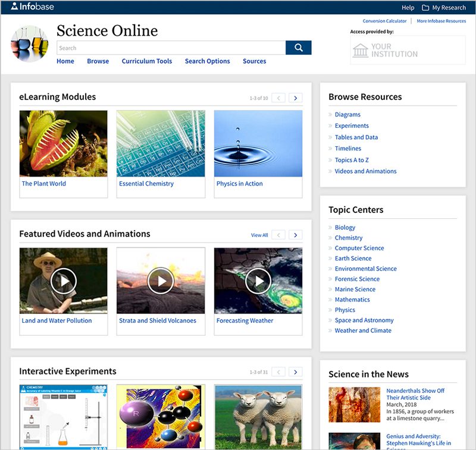
Task: Read Neanderthals Show Off Their Artistic Side
Action: (415, 394)
